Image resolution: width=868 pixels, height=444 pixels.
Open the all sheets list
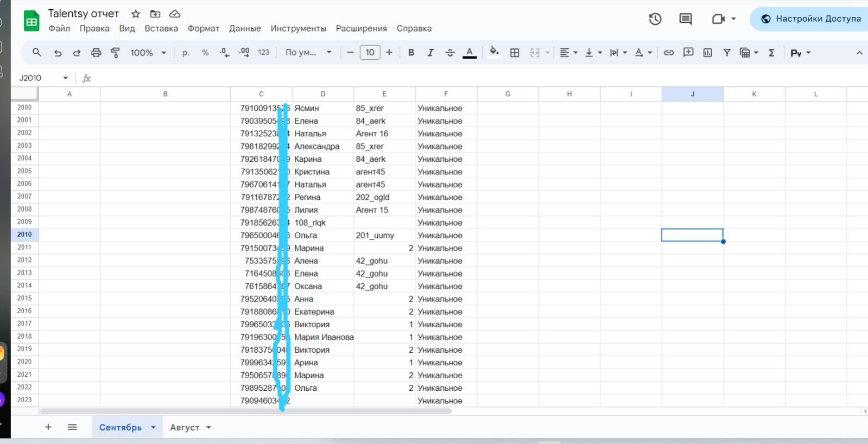click(72, 427)
